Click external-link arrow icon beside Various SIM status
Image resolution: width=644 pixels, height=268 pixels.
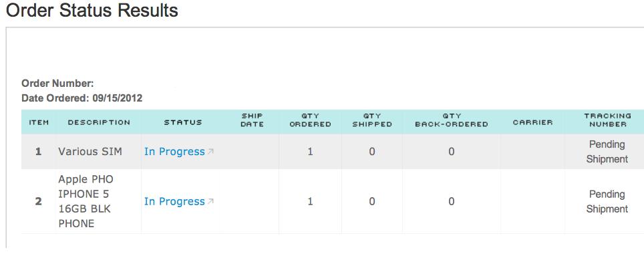click(x=210, y=152)
